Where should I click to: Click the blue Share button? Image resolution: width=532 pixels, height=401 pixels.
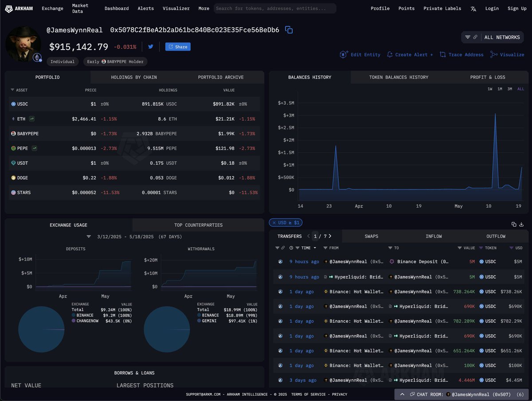178,47
